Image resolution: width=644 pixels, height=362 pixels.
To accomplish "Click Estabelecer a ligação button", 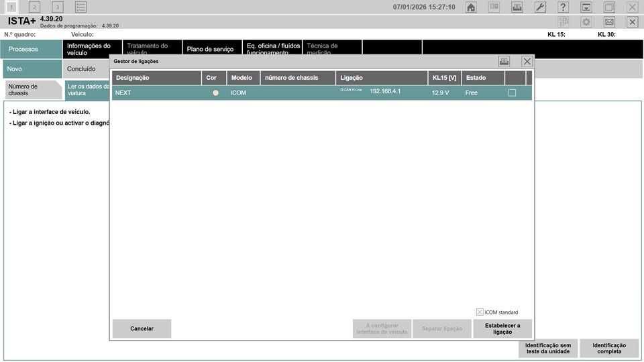I will pos(502,328).
